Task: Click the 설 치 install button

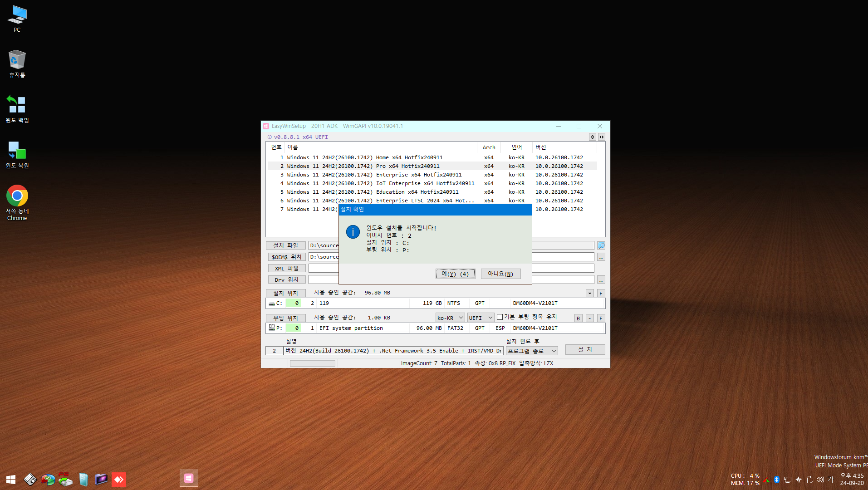Action: click(585, 349)
